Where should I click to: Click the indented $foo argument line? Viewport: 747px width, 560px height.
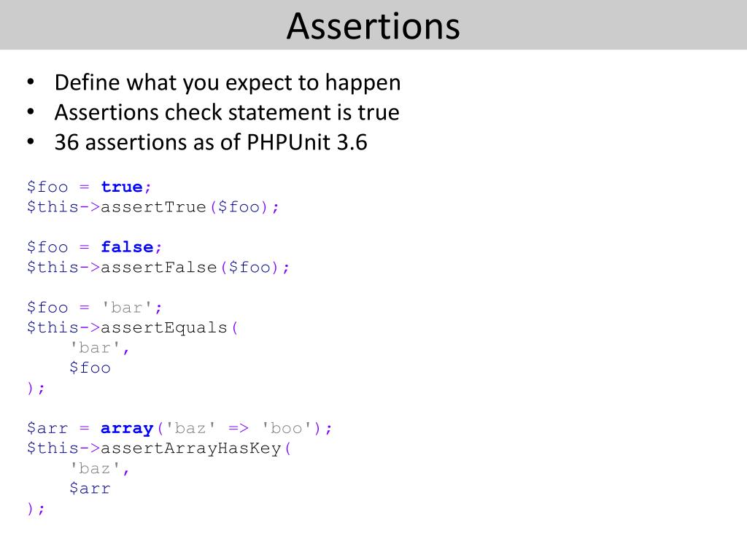[90, 367]
